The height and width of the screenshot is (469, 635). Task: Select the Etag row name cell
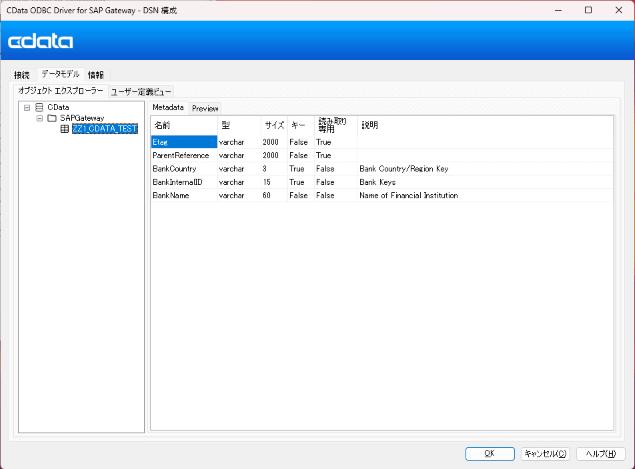[184, 142]
